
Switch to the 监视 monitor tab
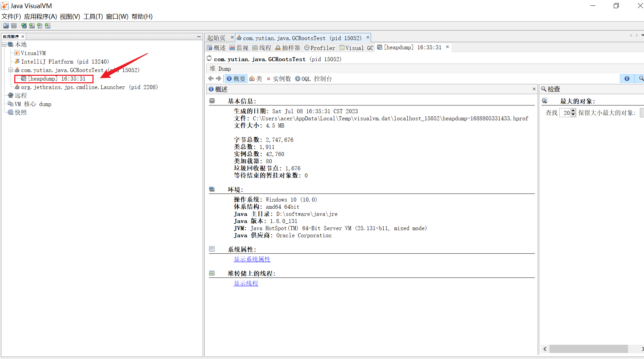coord(239,48)
